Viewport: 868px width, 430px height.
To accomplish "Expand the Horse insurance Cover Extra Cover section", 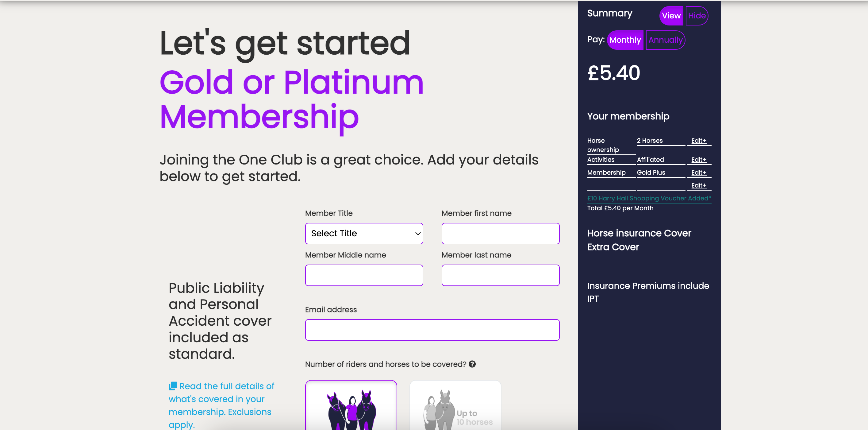I will click(639, 240).
